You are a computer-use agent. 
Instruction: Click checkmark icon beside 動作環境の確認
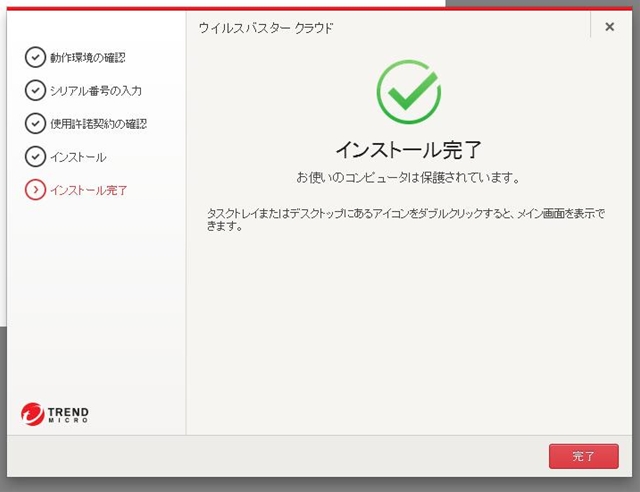coord(35,57)
